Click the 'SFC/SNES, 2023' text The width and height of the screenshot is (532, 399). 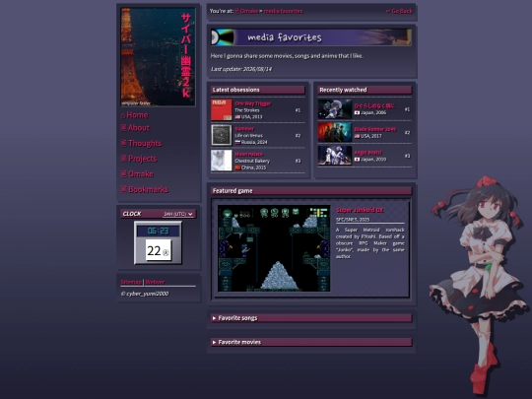tap(353, 220)
